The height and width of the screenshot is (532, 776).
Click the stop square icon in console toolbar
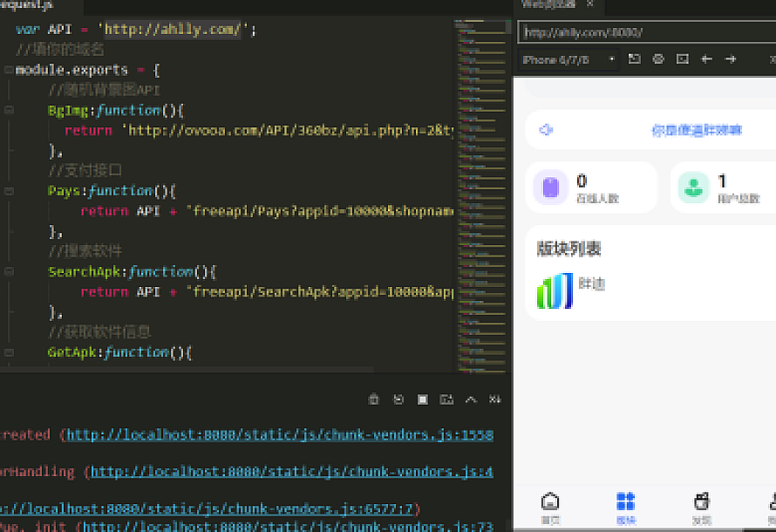[x=422, y=399]
